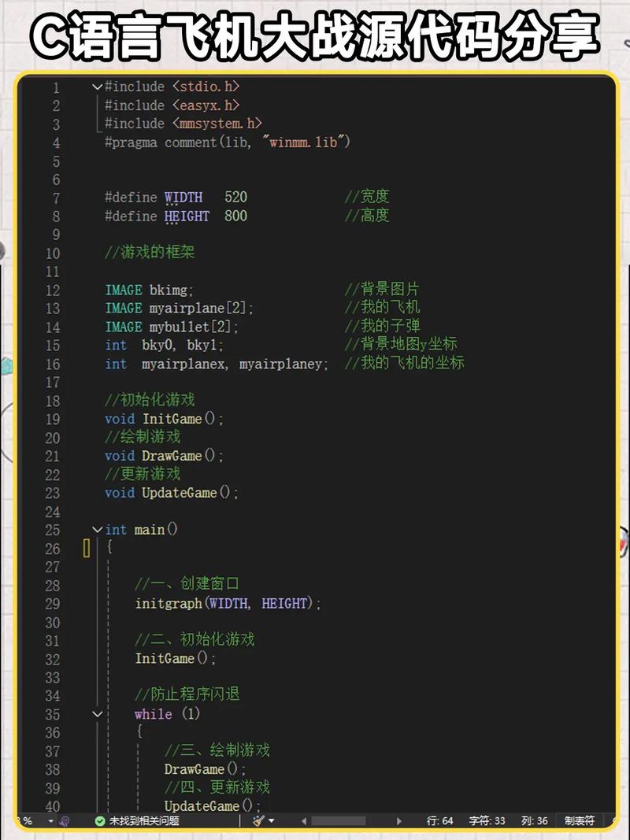
Task: Click the green health checkmark icon in status bar
Action: tap(100, 821)
